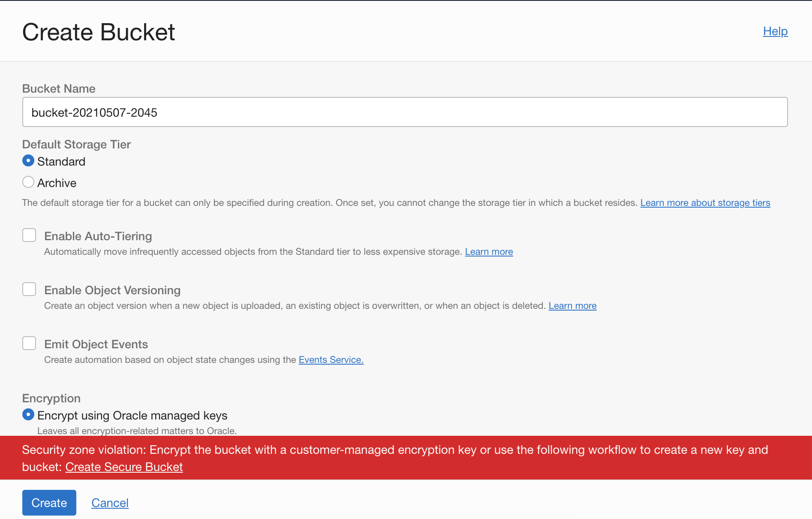Choose Encrypt using Oracle managed keys
812x519 pixels.
pos(28,414)
